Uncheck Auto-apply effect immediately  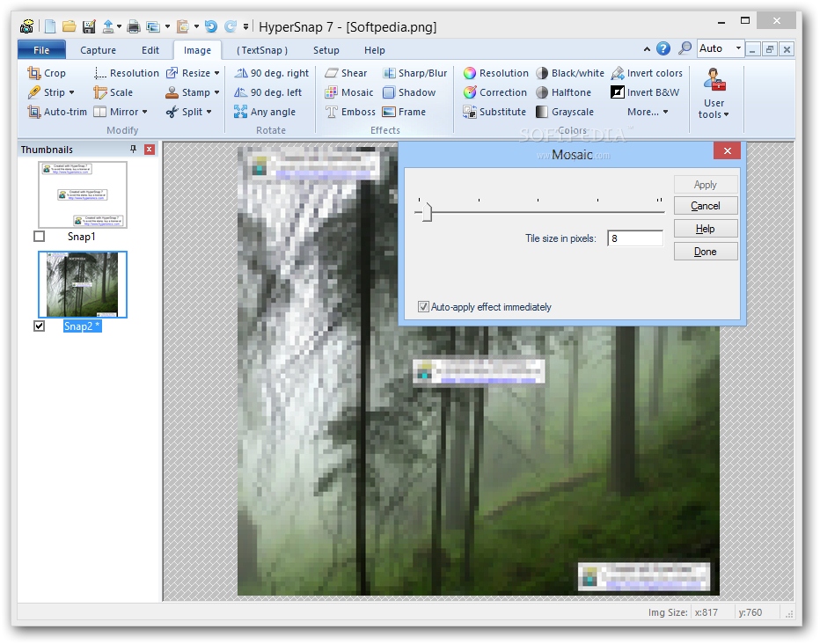(x=423, y=307)
